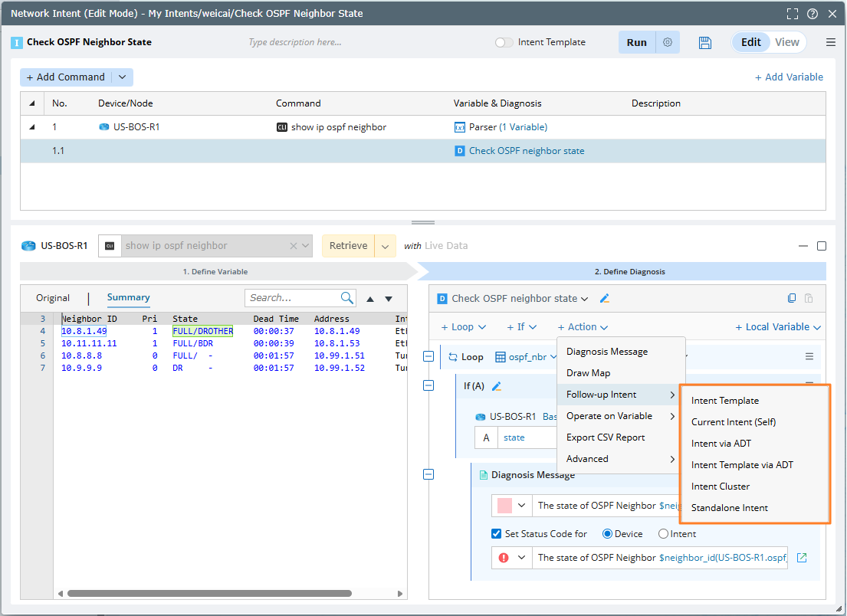Open message in external popup icon
Image resolution: width=847 pixels, height=616 pixels.
coord(802,558)
